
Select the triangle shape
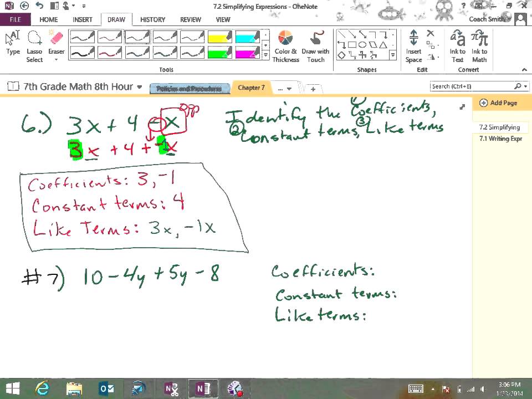tap(383, 44)
